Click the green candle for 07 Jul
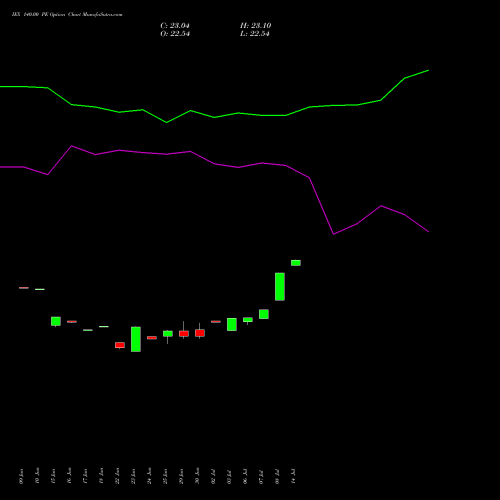The image size is (500, 500). point(264,314)
